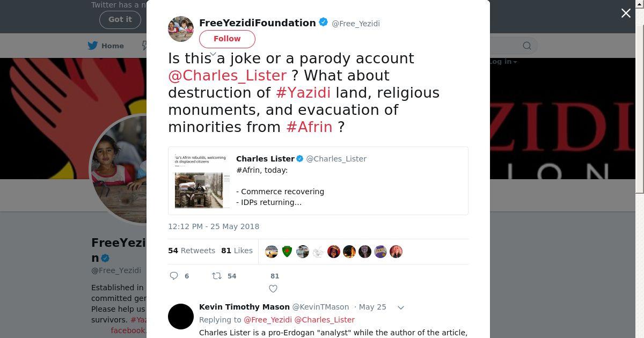Click the reply speech bubble icon
Image resolution: width=644 pixels, height=338 pixels.
174,276
